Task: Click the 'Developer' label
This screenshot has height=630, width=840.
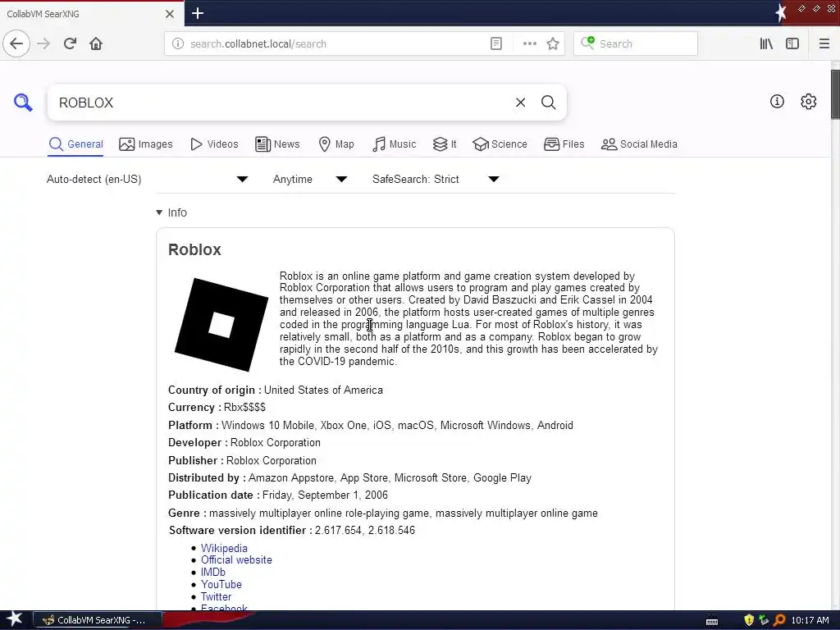Action: coord(198,442)
